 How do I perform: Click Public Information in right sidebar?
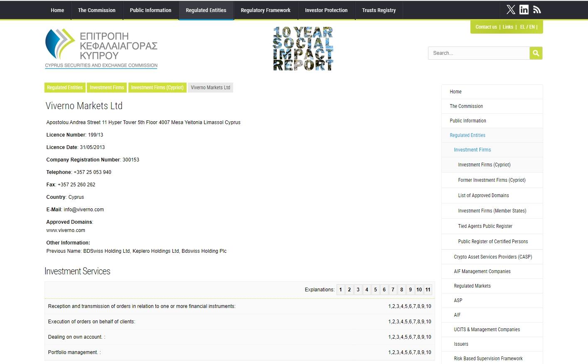[492, 121]
